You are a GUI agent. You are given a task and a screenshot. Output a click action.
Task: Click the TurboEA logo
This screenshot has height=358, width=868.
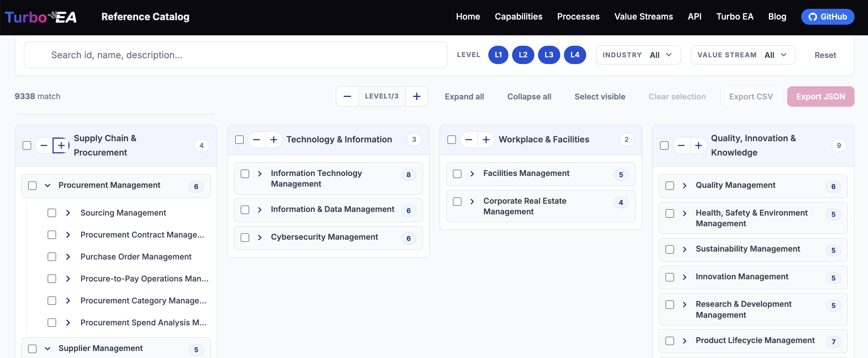pos(41,17)
